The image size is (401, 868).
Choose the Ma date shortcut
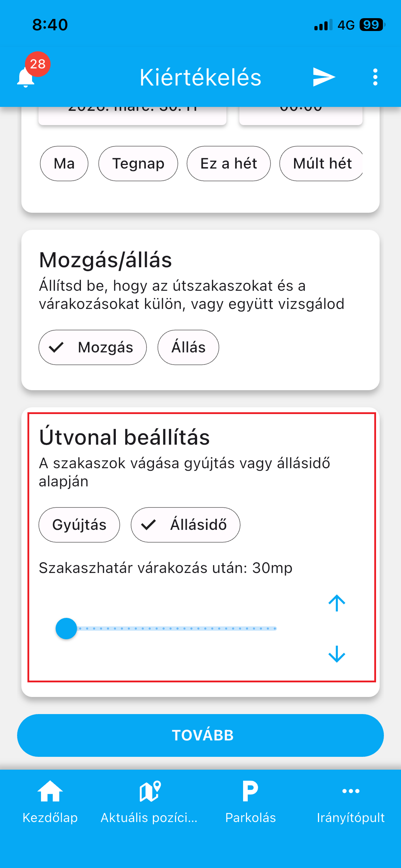click(64, 164)
